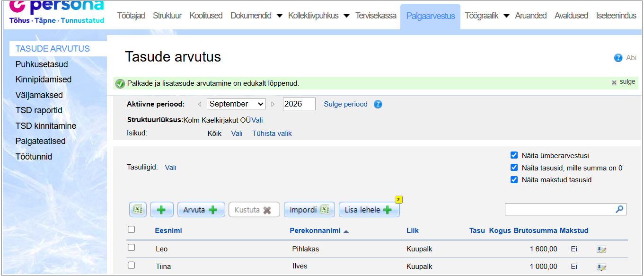
Task: Expand the Dokumendid menu arrow
Action: (279, 16)
